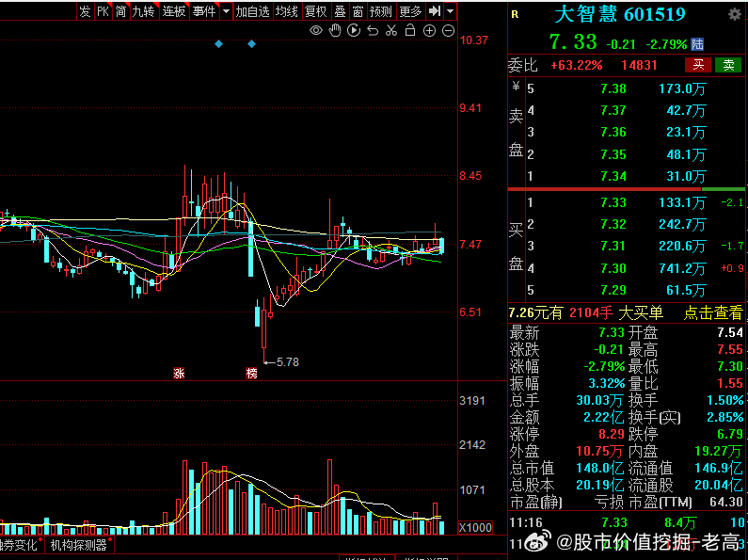The width and height of the screenshot is (748, 560).
Task: Open the 复权 adjustment option
Action: click(x=315, y=11)
